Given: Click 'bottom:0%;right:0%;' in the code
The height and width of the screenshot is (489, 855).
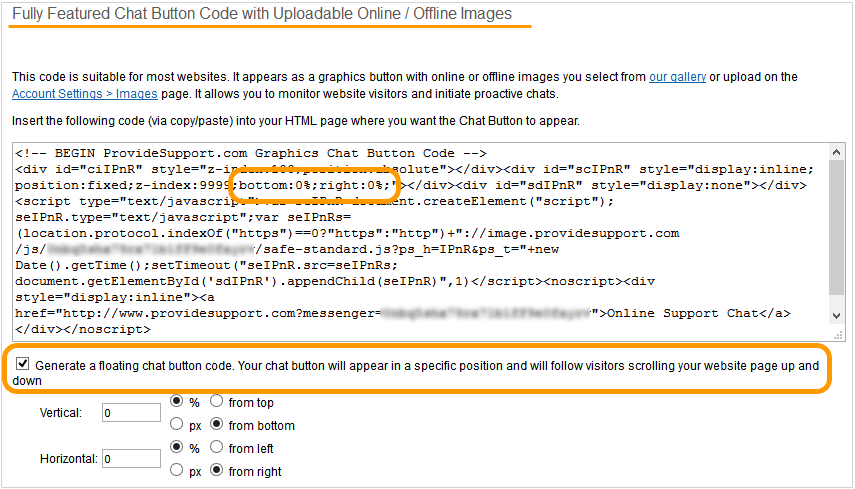Looking at the screenshot, I should click(314, 185).
